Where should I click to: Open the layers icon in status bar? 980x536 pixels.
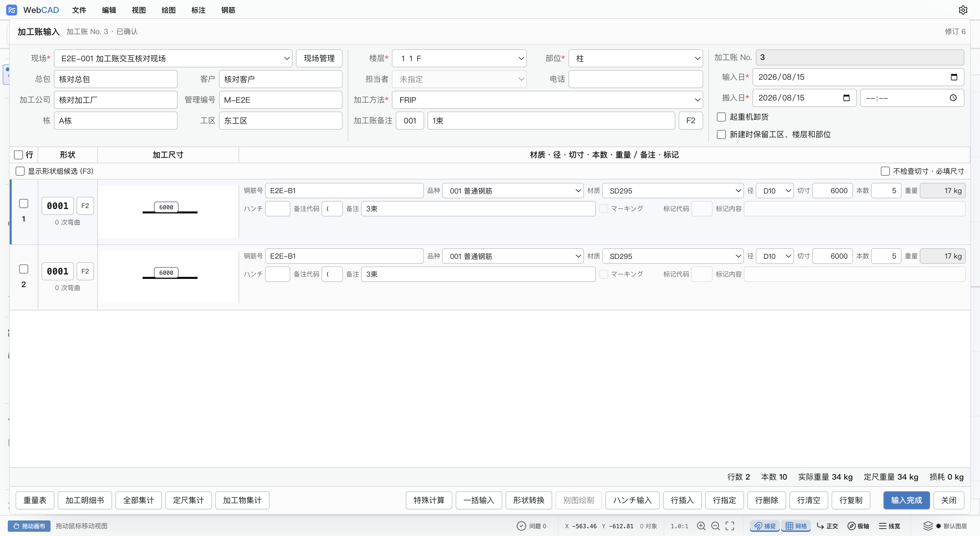pyautogui.click(x=928, y=526)
